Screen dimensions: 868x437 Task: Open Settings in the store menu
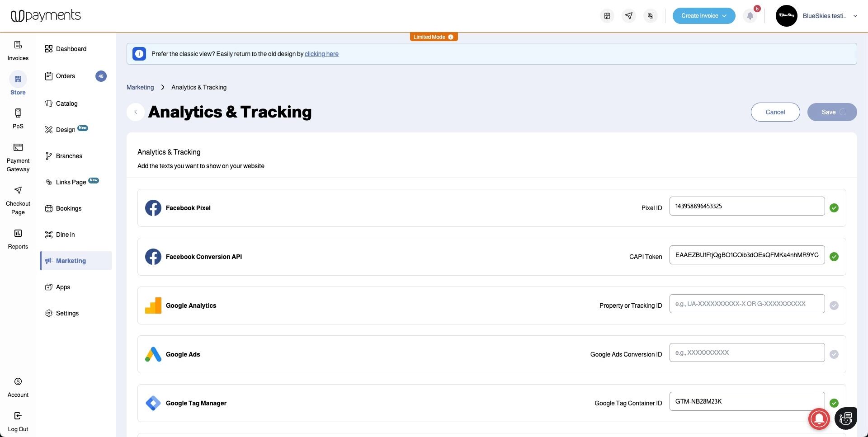click(x=75, y=313)
